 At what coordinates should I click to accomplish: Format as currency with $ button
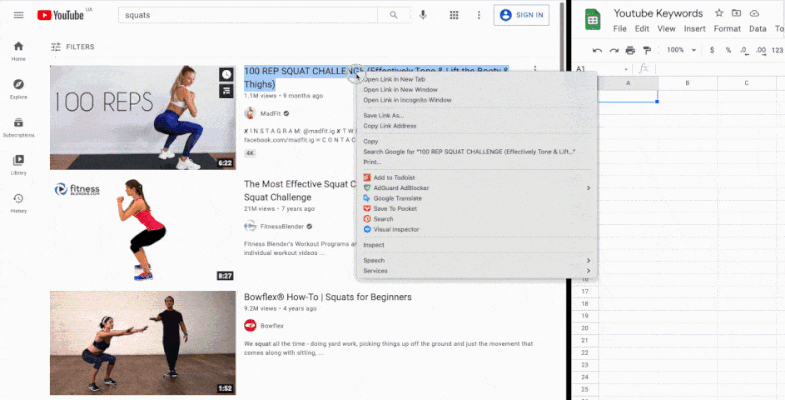712,50
